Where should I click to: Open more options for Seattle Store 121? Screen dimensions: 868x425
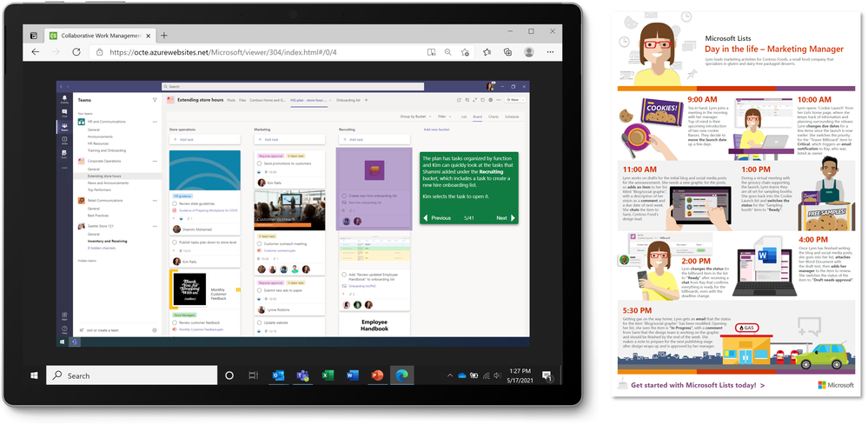tap(155, 226)
